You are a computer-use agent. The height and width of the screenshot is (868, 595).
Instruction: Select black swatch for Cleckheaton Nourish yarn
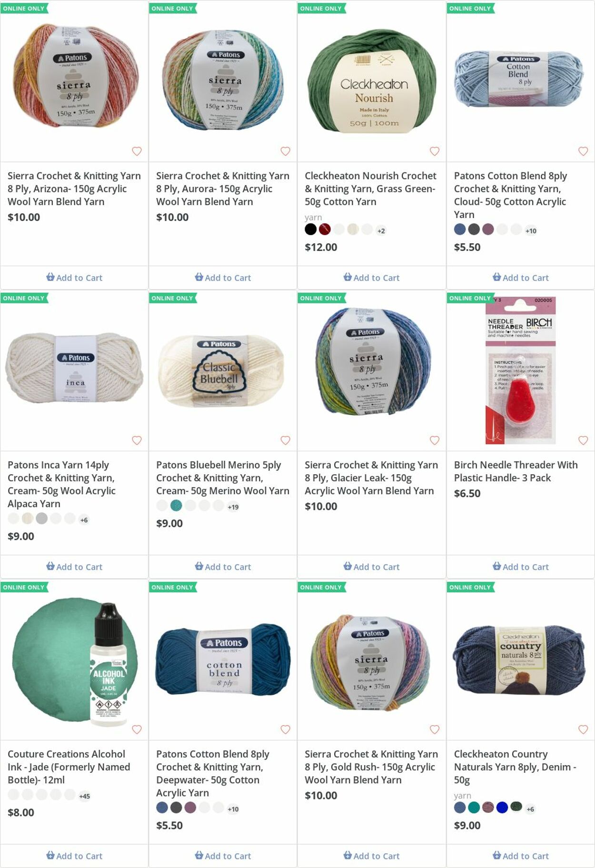pos(310,229)
